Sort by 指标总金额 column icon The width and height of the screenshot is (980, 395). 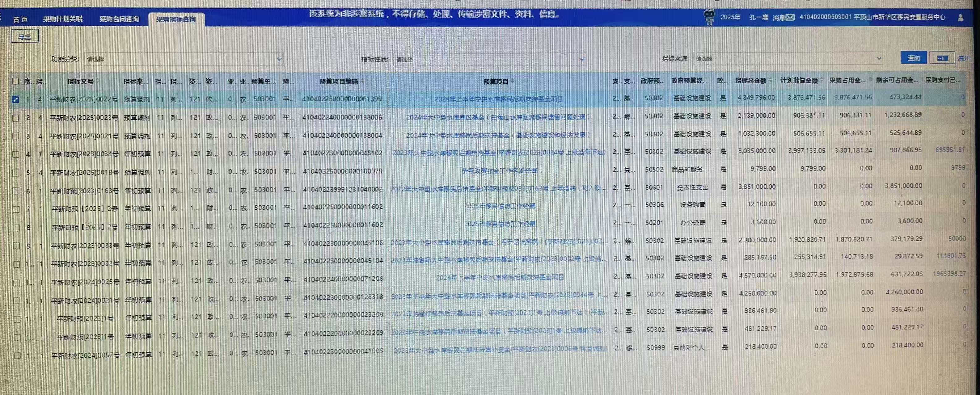tap(771, 80)
